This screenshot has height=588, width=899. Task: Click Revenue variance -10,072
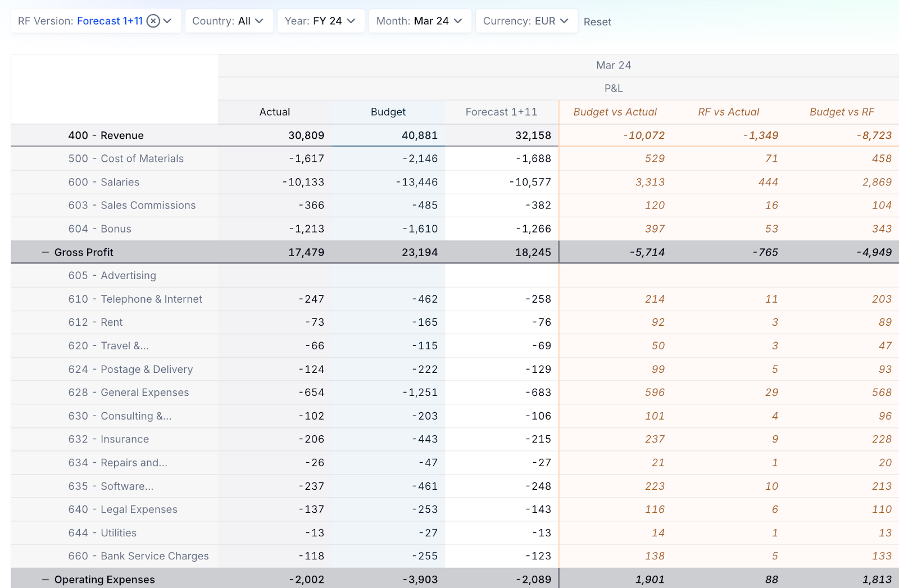[643, 135]
